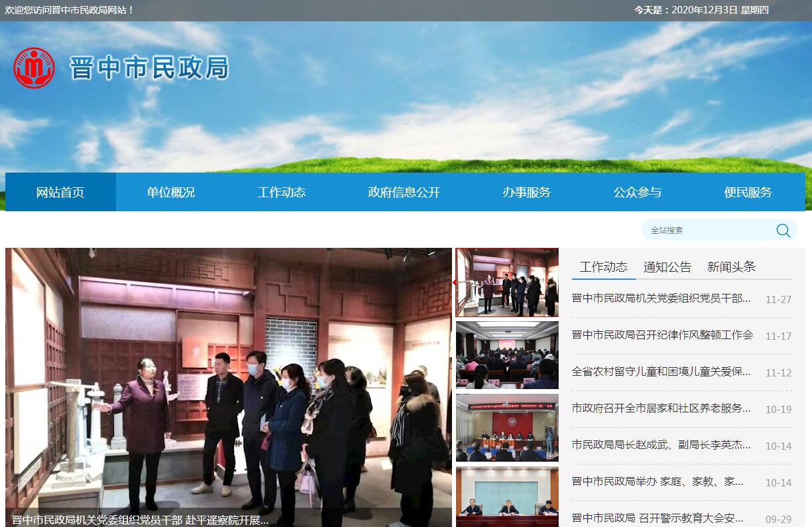Select the second conference room thumbnail
The image size is (812, 527).
click(x=507, y=355)
